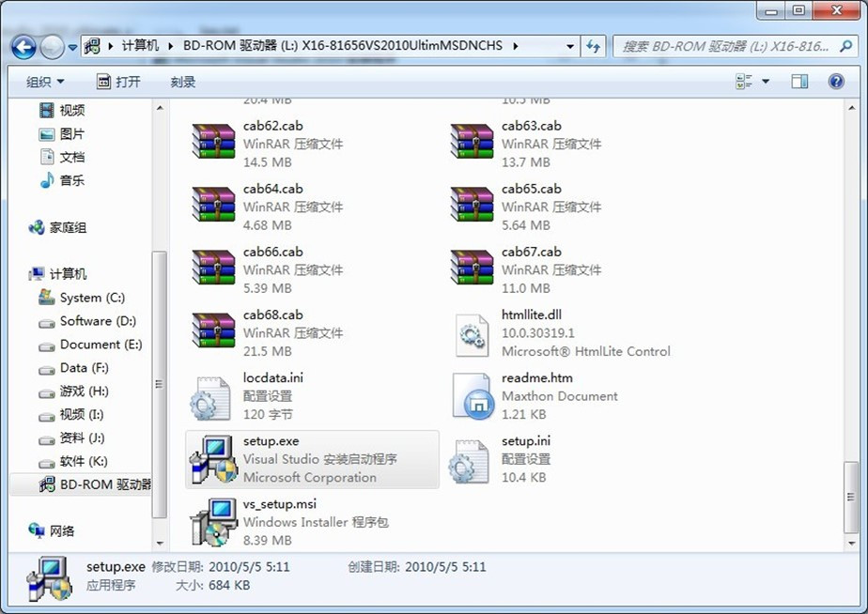Select the cab65.cab archive icon
868x614 pixels.
[473, 206]
